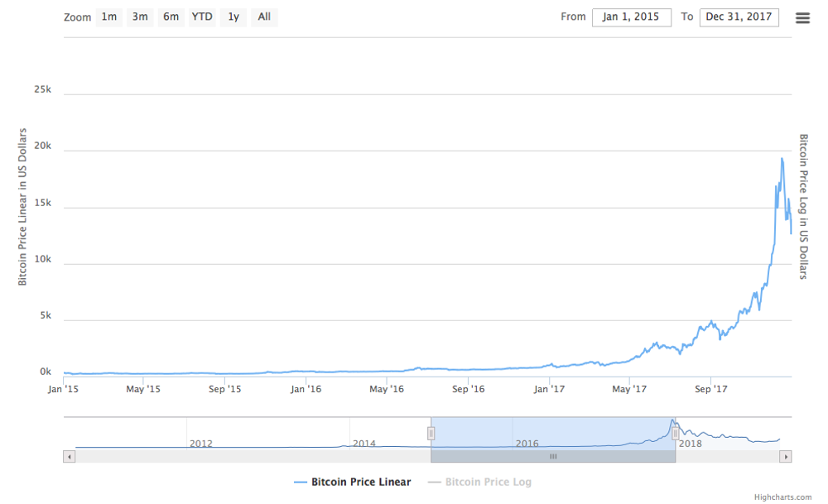Click the 10k y-axis label
The height and width of the screenshot is (504, 828).
tap(43, 259)
